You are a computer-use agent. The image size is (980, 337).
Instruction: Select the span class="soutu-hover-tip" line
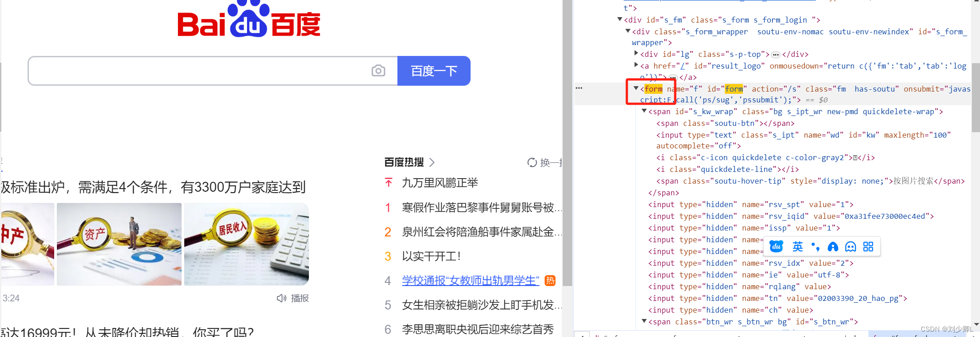[x=811, y=181]
